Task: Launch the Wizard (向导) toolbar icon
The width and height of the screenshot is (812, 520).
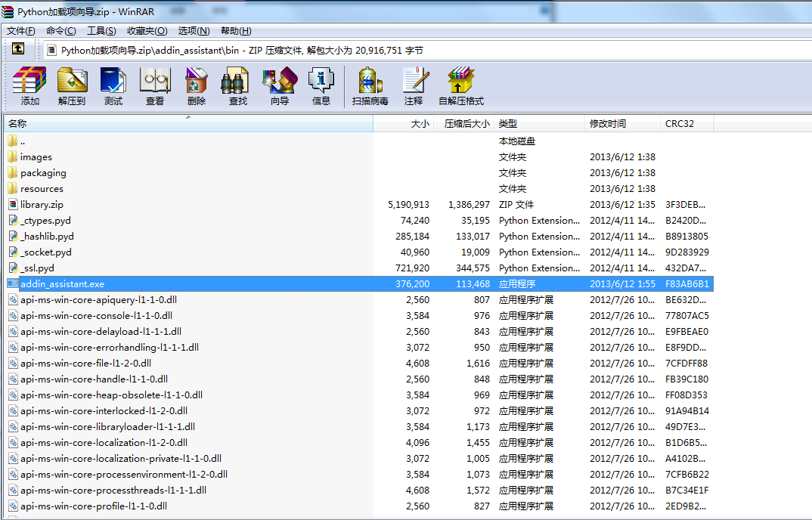Action: 280,86
